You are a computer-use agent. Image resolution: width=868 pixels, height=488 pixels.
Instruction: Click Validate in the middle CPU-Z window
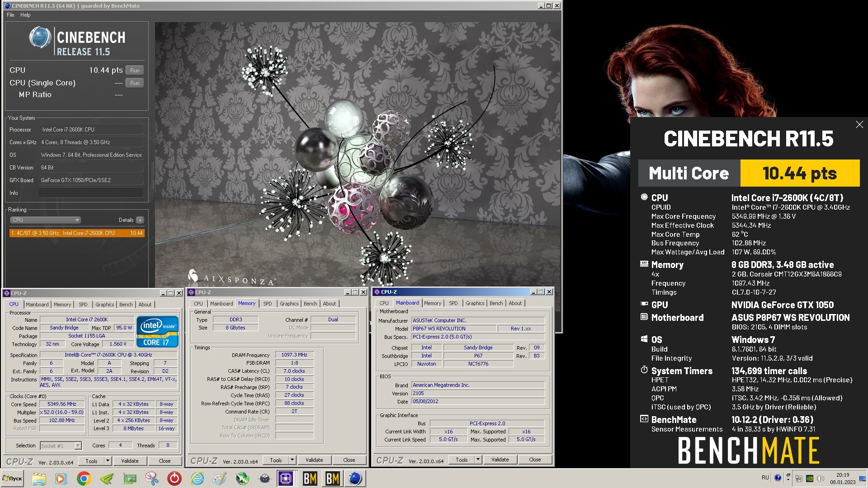(x=314, y=460)
